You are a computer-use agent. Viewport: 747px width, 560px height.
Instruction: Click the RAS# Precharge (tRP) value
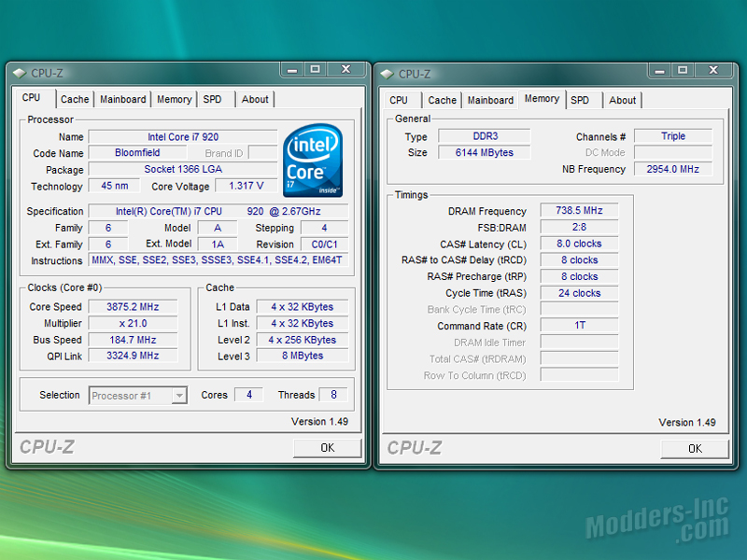(579, 276)
